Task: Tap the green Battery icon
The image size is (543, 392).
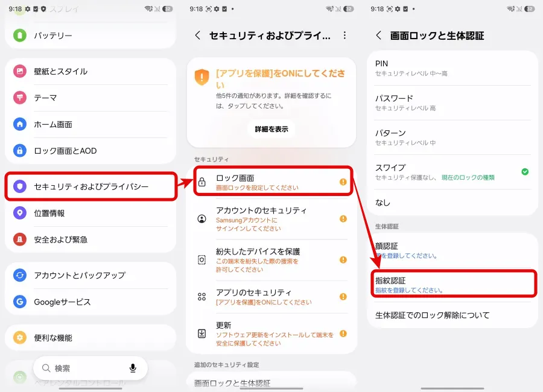Action: pos(20,36)
